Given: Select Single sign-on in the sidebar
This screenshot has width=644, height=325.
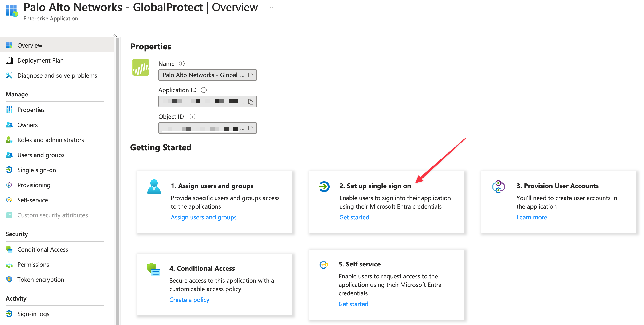Looking at the screenshot, I should 36,170.
